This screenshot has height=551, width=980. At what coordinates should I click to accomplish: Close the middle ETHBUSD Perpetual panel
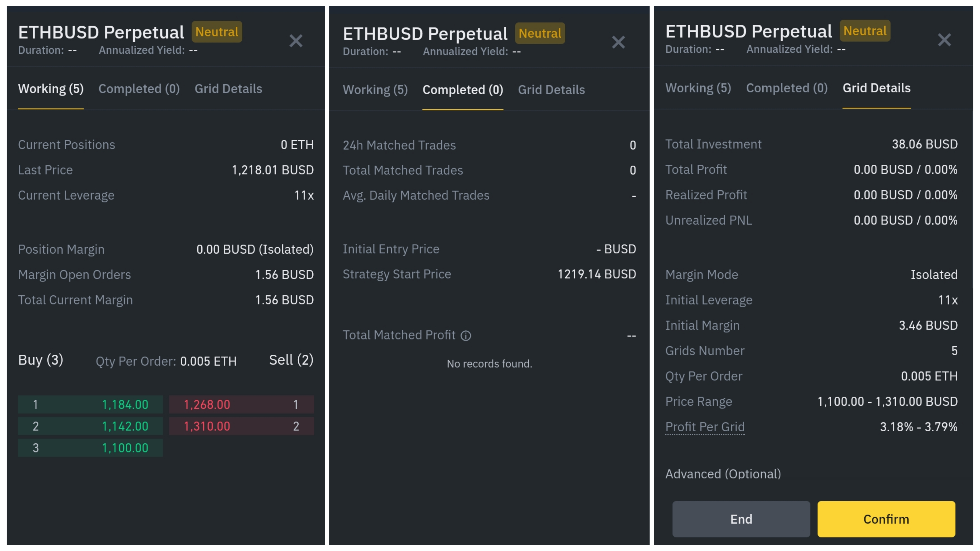[x=618, y=42]
